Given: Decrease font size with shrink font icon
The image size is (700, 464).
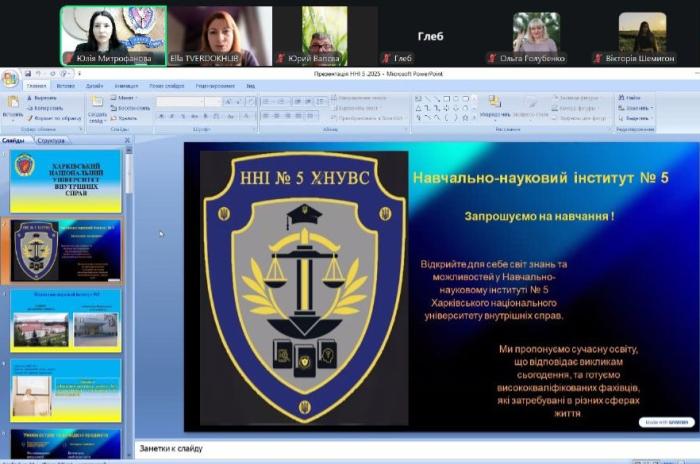Looking at the screenshot, I should [x=238, y=102].
